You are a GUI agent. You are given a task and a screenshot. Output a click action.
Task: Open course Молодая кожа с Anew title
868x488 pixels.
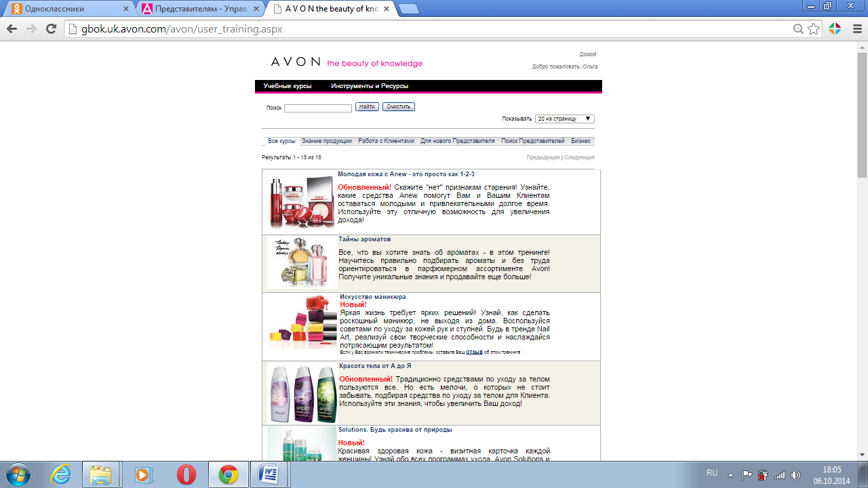[x=406, y=174]
